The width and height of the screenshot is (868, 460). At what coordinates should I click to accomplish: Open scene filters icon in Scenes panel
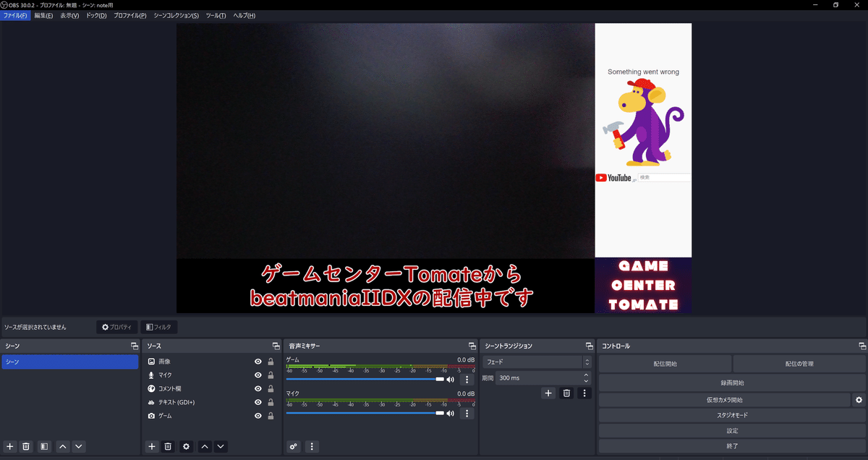[x=44, y=446]
